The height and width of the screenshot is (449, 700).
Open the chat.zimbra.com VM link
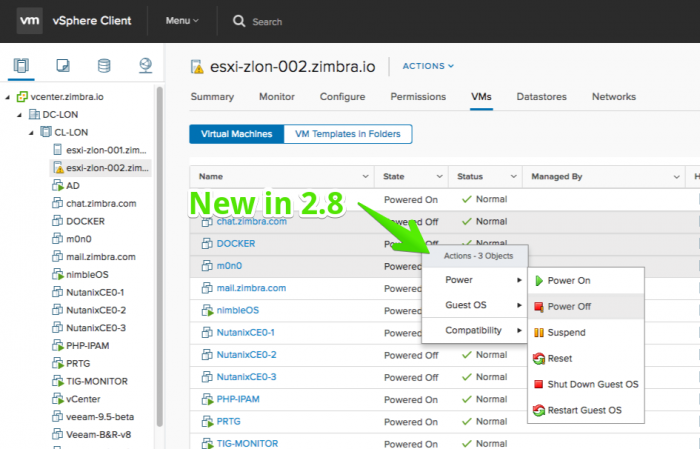pos(252,221)
